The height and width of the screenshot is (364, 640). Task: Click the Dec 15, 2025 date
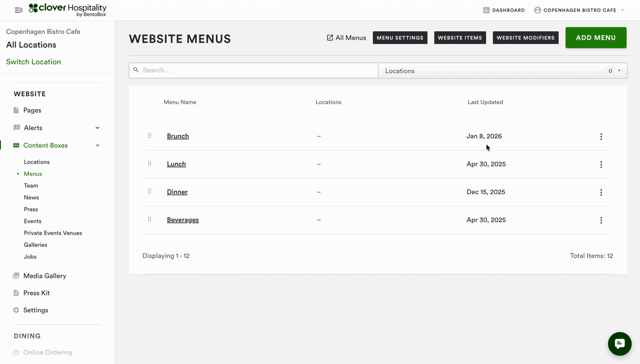click(x=486, y=192)
